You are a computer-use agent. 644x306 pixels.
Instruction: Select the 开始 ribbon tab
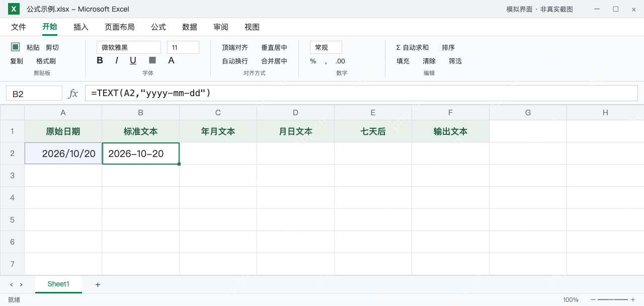pyautogui.click(x=50, y=27)
